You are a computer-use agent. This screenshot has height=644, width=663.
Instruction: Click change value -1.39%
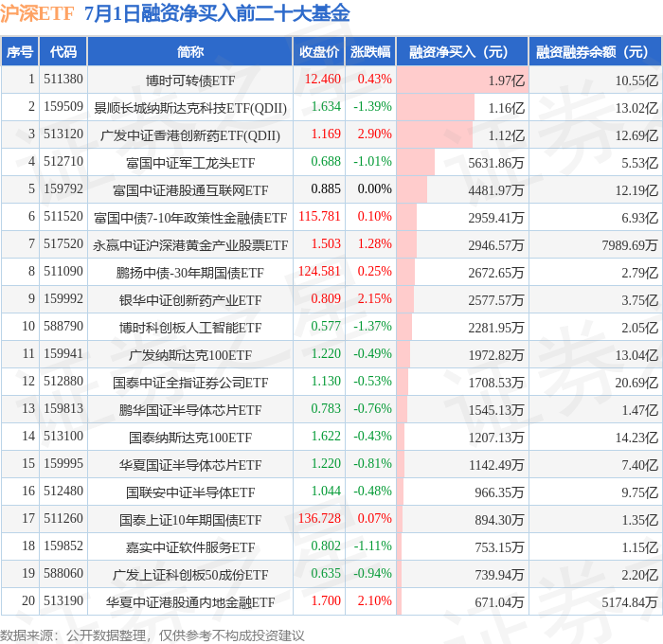pyautogui.click(x=372, y=107)
